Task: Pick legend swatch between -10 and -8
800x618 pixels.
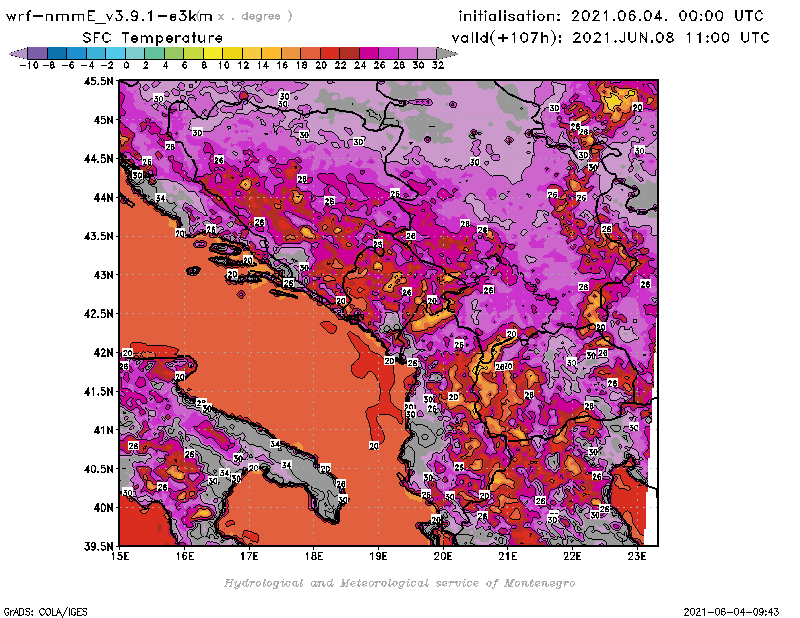Action: click(x=38, y=54)
